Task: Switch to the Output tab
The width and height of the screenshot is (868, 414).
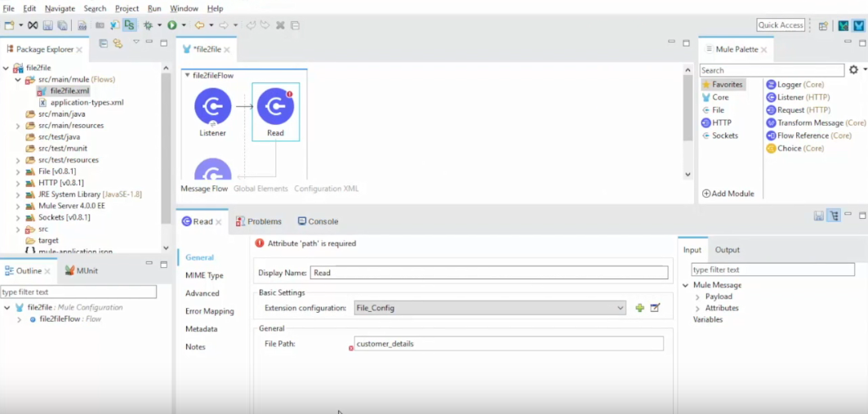Action: click(x=727, y=250)
